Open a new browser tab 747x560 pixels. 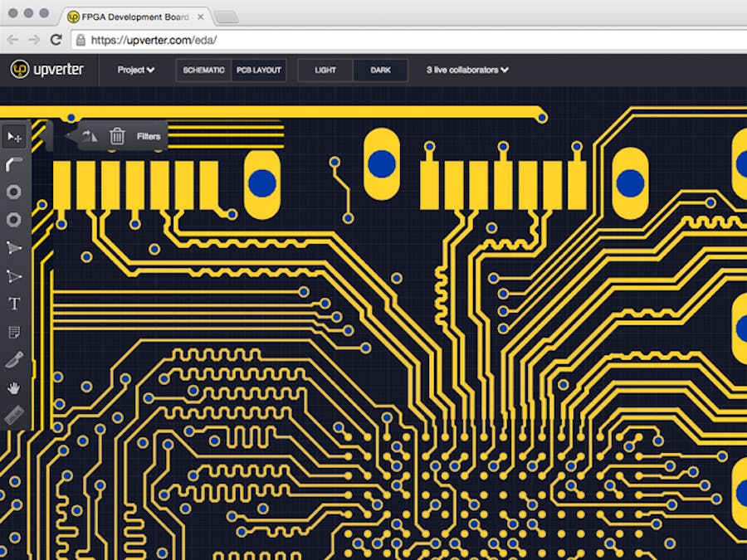coord(227,17)
